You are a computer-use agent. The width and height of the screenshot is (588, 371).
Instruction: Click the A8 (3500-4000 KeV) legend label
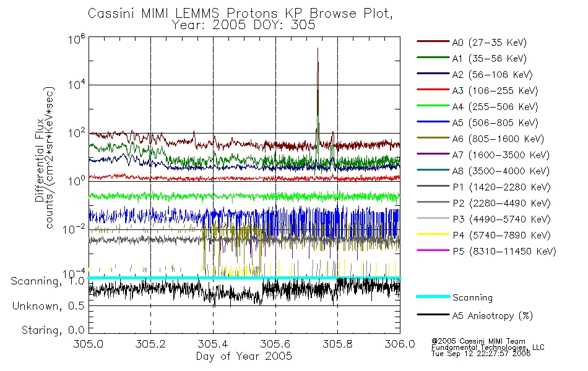(501, 171)
